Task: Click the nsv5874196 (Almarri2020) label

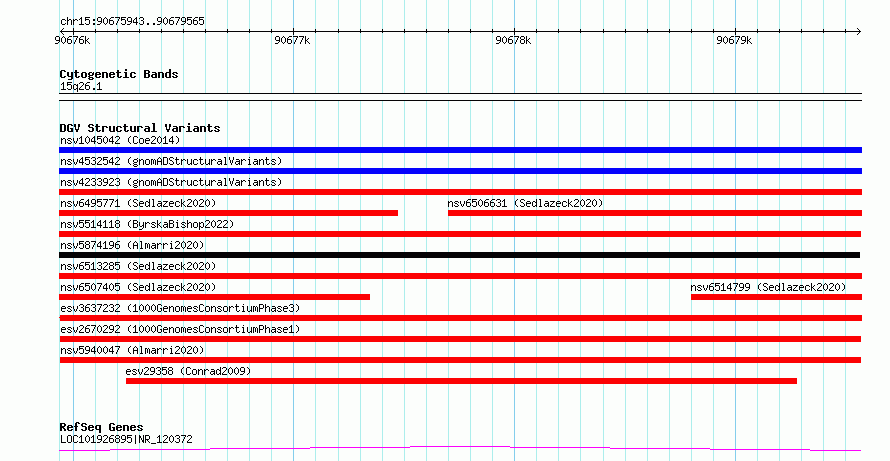Action: click(132, 245)
